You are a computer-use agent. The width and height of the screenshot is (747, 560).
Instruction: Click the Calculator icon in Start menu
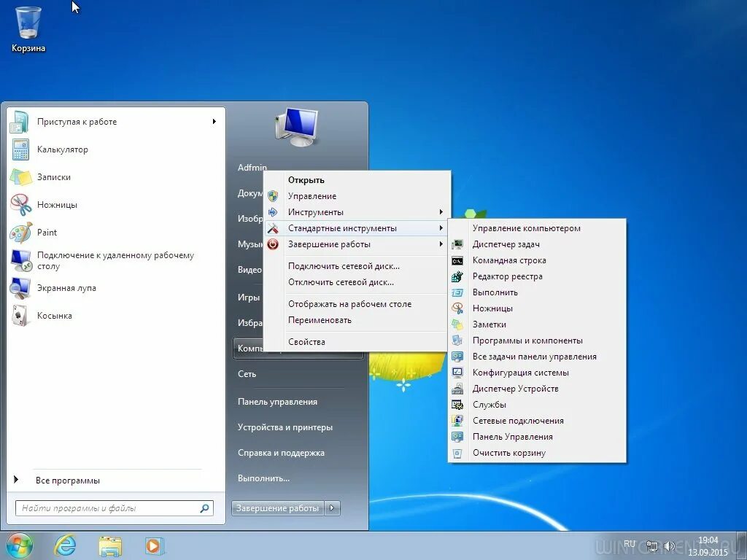tap(20, 149)
